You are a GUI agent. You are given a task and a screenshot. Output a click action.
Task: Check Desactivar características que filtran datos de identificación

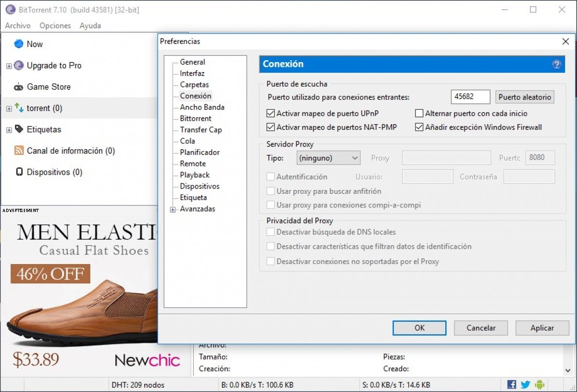pyautogui.click(x=271, y=247)
